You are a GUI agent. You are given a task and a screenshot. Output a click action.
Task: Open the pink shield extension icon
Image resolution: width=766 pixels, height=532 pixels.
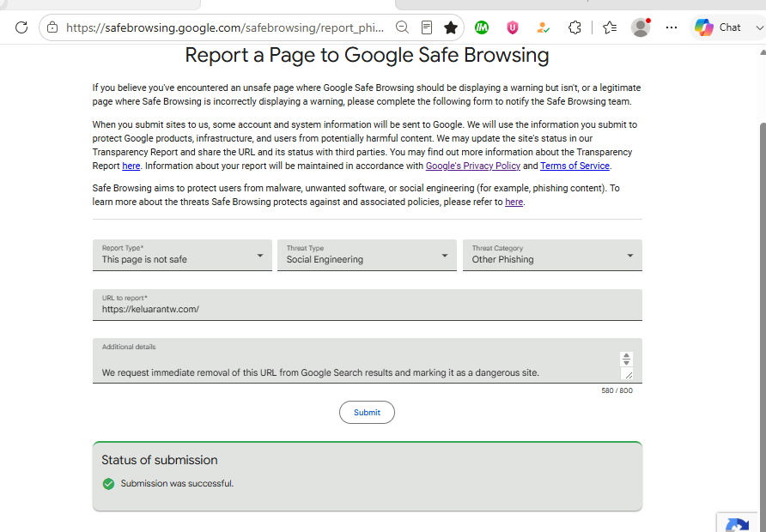(x=512, y=27)
